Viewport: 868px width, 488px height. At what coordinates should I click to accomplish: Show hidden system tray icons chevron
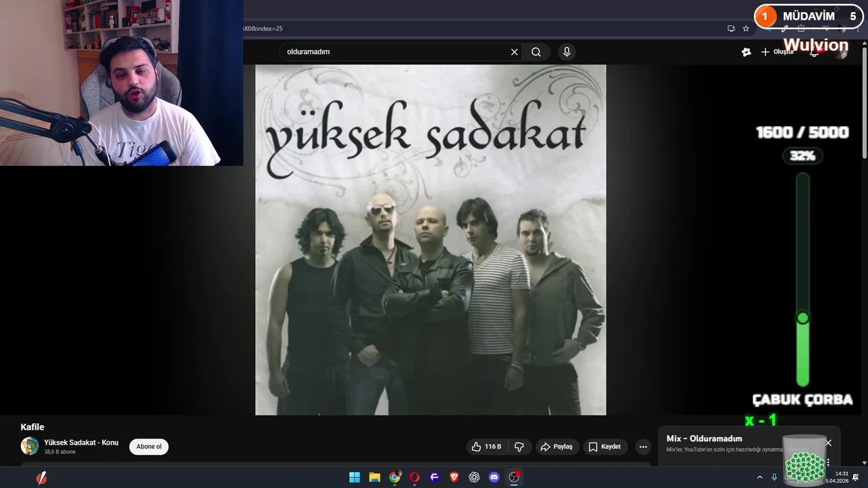(759, 477)
